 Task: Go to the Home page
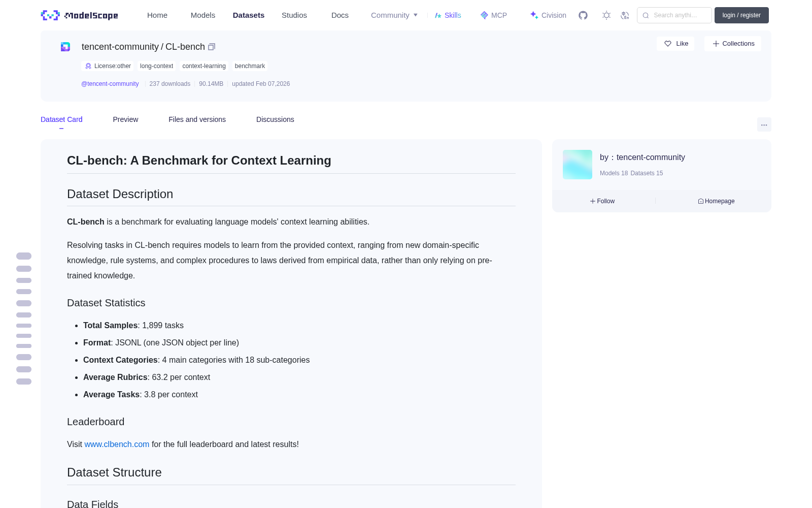pyautogui.click(x=157, y=15)
